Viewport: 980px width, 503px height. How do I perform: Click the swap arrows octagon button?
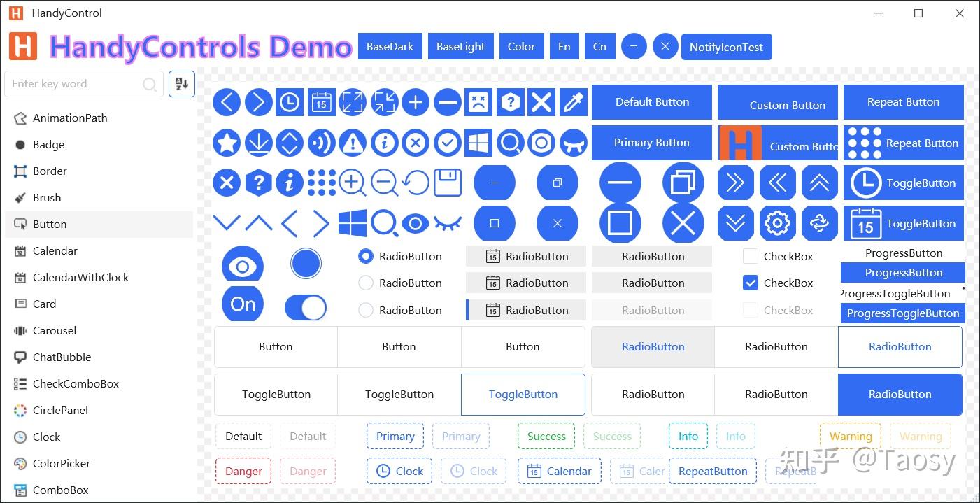tap(819, 223)
